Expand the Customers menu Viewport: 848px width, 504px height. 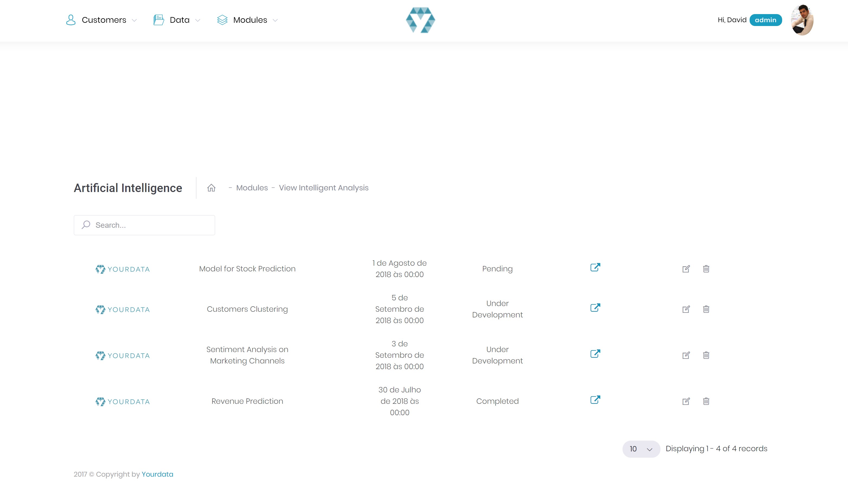[x=101, y=20]
